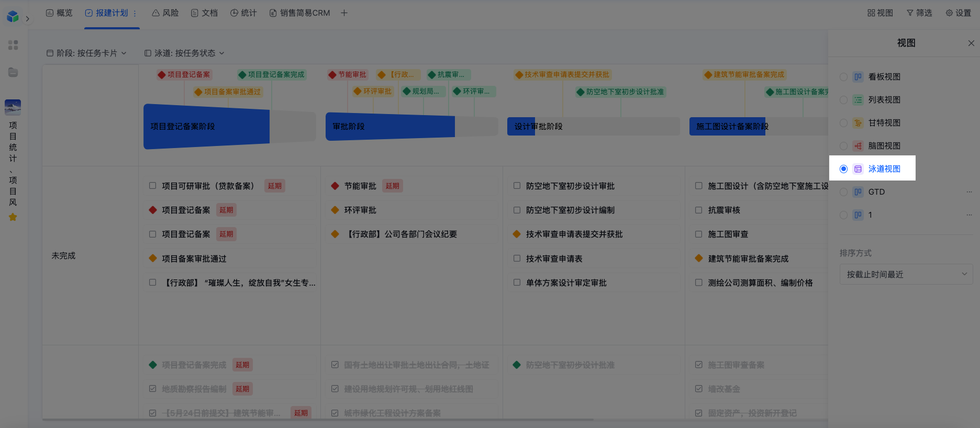Uncheck the 地质勘察报告编制 completed checkbox
The image size is (980, 428).
point(152,389)
